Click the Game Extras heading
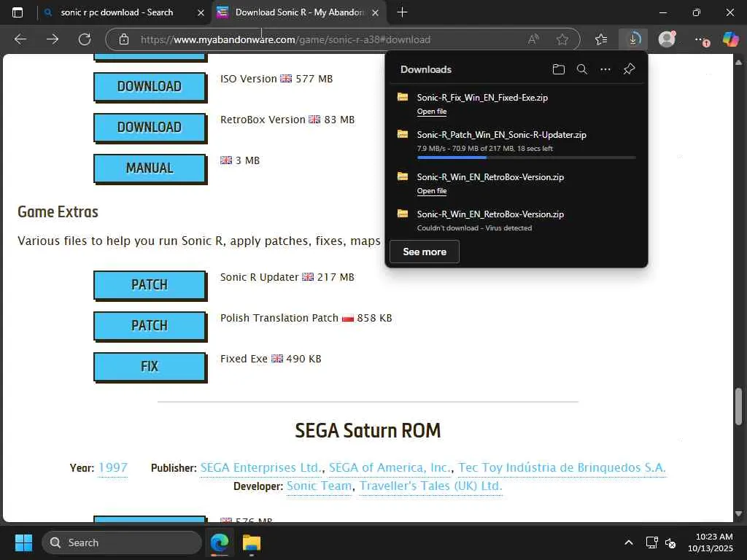747x560 pixels. [x=58, y=212]
